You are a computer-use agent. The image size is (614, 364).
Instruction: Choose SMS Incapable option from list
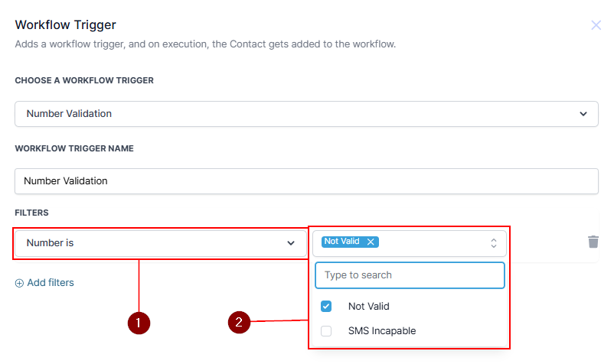382,331
